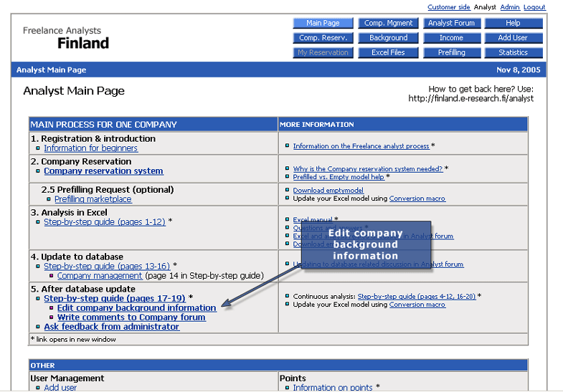Click Add user link under User Management
Viewport: 563px width, 392px height.
coord(60,388)
